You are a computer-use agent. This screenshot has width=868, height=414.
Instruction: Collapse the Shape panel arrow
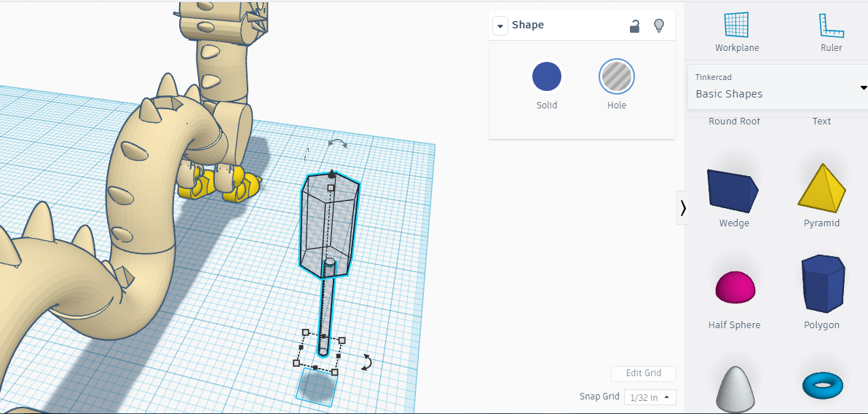click(x=500, y=25)
